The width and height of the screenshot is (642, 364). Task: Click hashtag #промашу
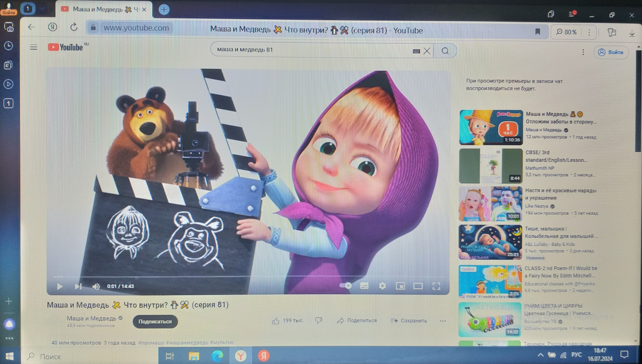coord(151,342)
